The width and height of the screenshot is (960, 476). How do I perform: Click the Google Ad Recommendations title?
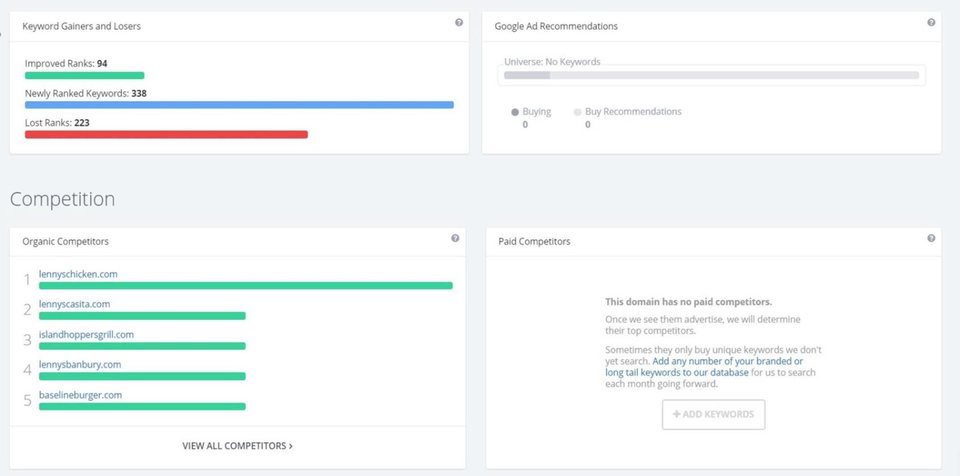click(x=556, y=26)
